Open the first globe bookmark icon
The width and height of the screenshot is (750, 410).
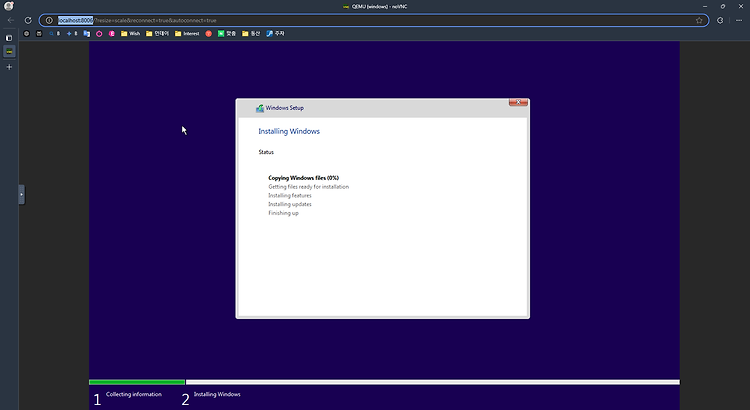click(26, 33)
